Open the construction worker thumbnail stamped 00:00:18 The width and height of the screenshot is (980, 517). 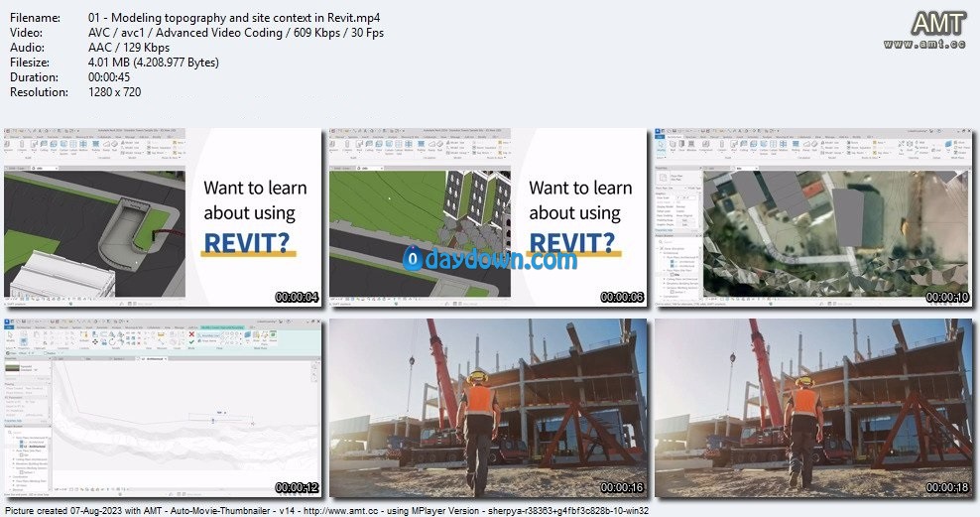(813, 408)
